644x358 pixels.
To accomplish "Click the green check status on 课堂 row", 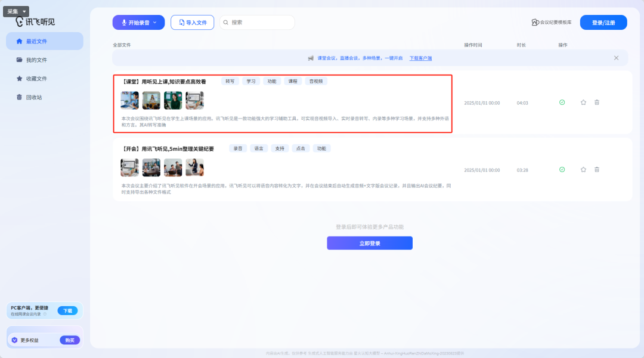I will pos(562,102).
